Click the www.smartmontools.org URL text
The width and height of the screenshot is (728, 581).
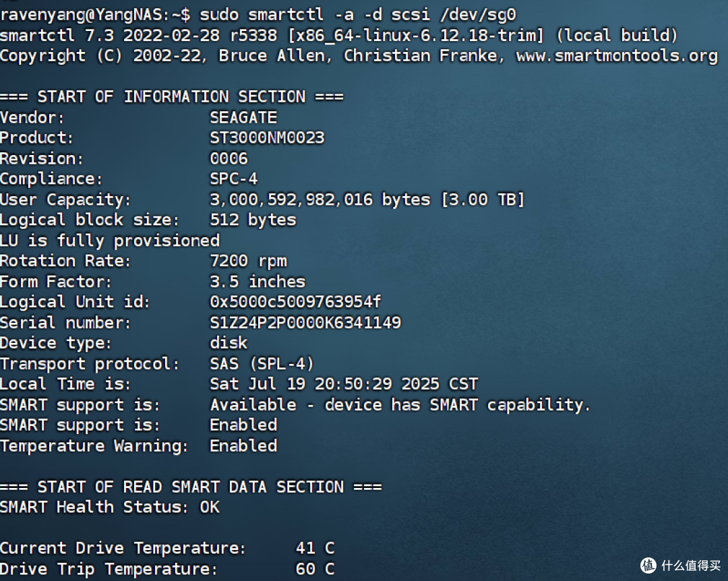pos(617,56)
